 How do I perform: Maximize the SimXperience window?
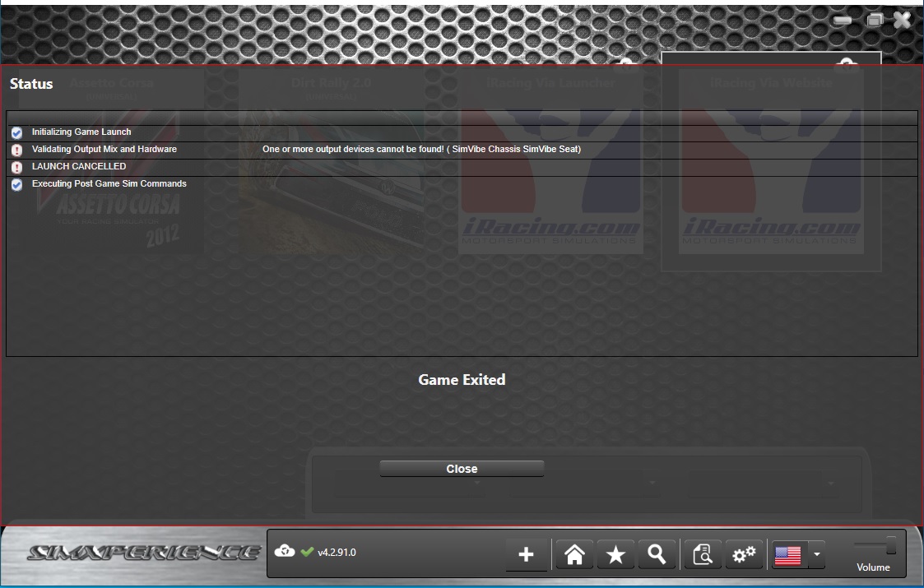[875, 20]
